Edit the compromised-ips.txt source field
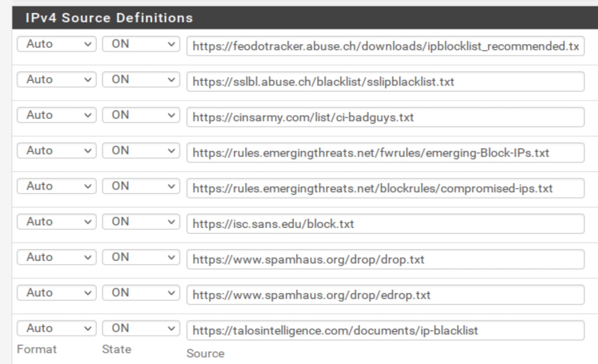Image resolution: width=598 pixels, height=364 pixels. pyautogui.click(x=386, y=189)
